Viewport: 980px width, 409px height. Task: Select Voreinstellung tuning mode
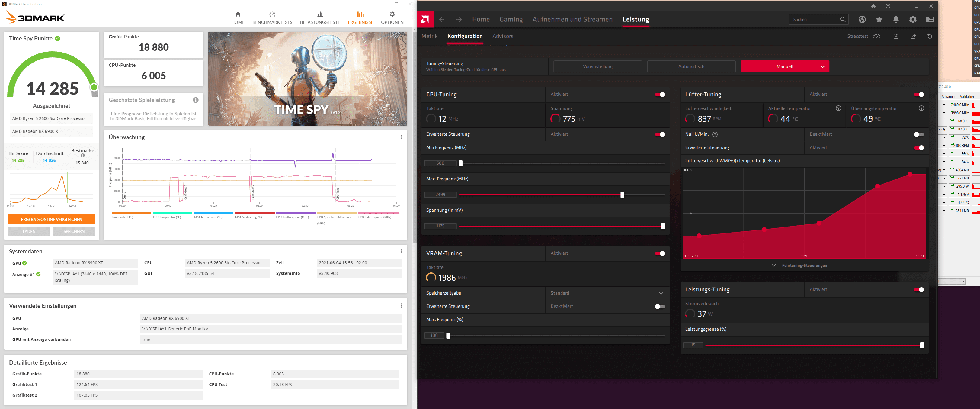point(598,66)
